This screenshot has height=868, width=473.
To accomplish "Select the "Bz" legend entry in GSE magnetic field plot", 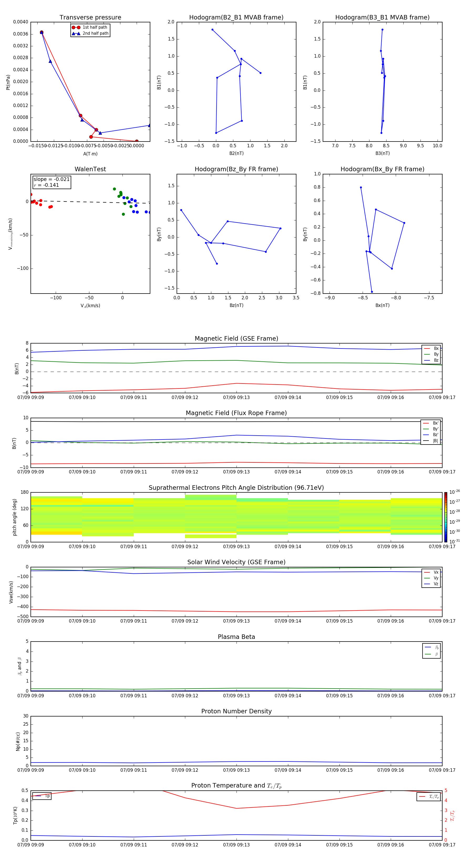I will [431, 360].
